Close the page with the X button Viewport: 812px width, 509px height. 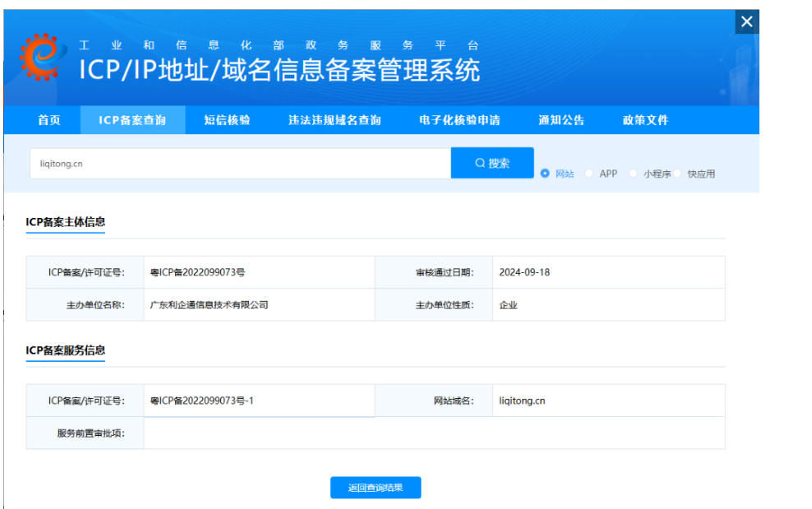click(x=747, y=21)
